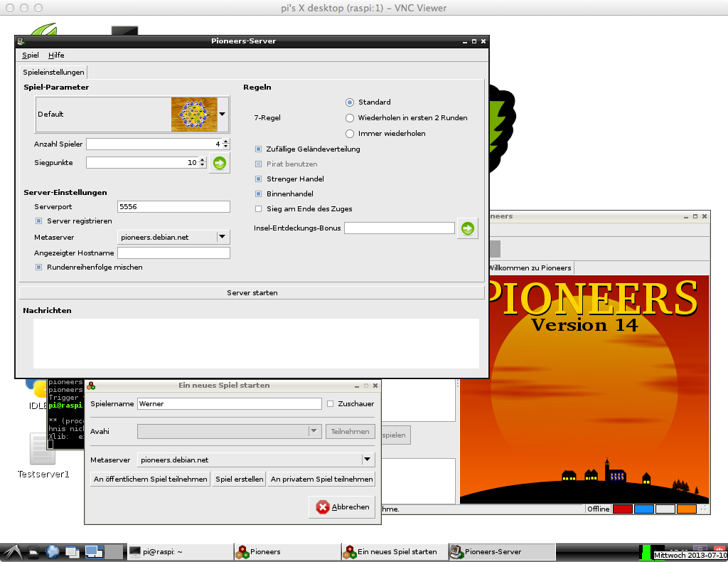Click the Insel-Entdeckungs-Bonus input field
This screenshot has height=562, width=728.
400,228
